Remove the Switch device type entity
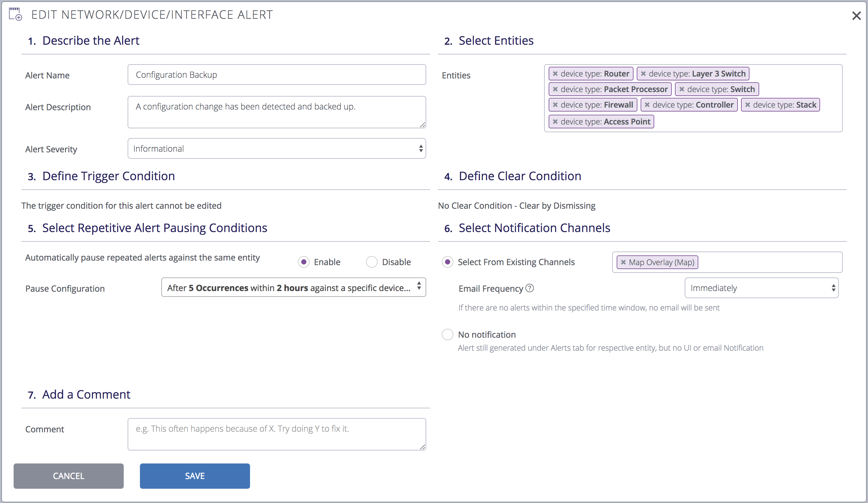868x503 pixels. (682, 89)
